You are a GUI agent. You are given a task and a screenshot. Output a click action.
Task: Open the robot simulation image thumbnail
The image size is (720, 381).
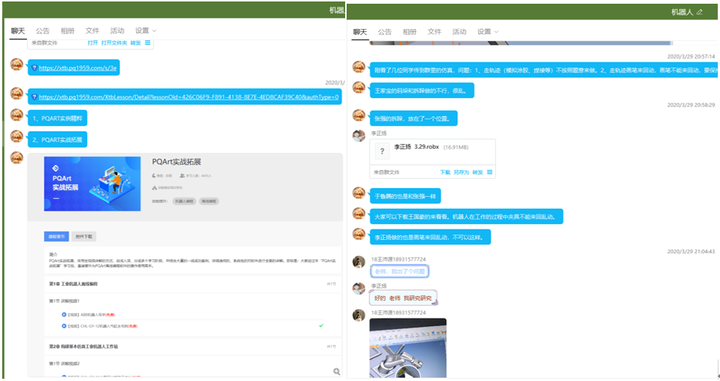click(408, 348)
